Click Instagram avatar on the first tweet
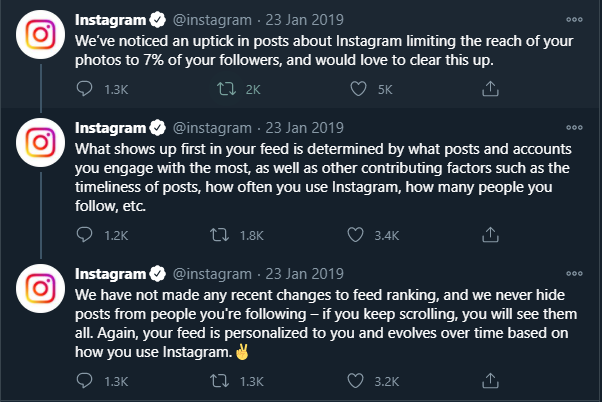Screen dimensions: 602x402 [38, 39]
